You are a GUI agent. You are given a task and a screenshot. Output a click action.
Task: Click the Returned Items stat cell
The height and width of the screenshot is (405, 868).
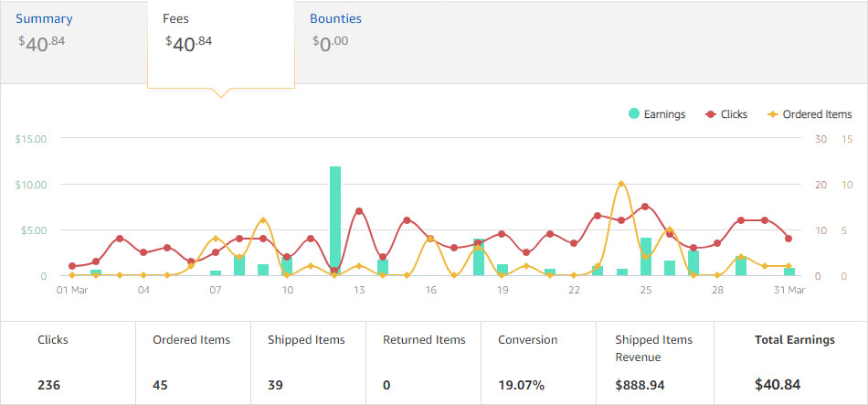pyautogui.click(x=424, y=362)
